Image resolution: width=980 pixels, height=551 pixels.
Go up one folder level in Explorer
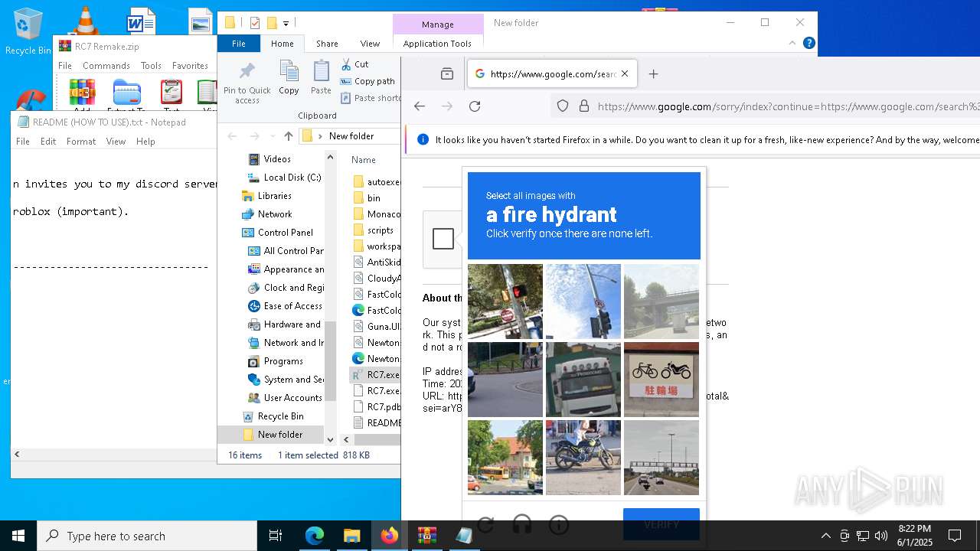(288, 136)
